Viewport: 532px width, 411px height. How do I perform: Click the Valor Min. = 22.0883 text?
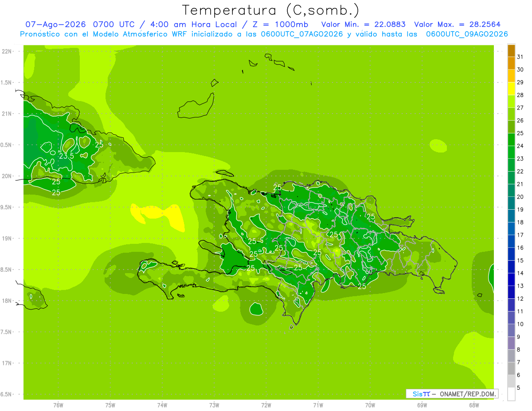(x=363, y=24)
